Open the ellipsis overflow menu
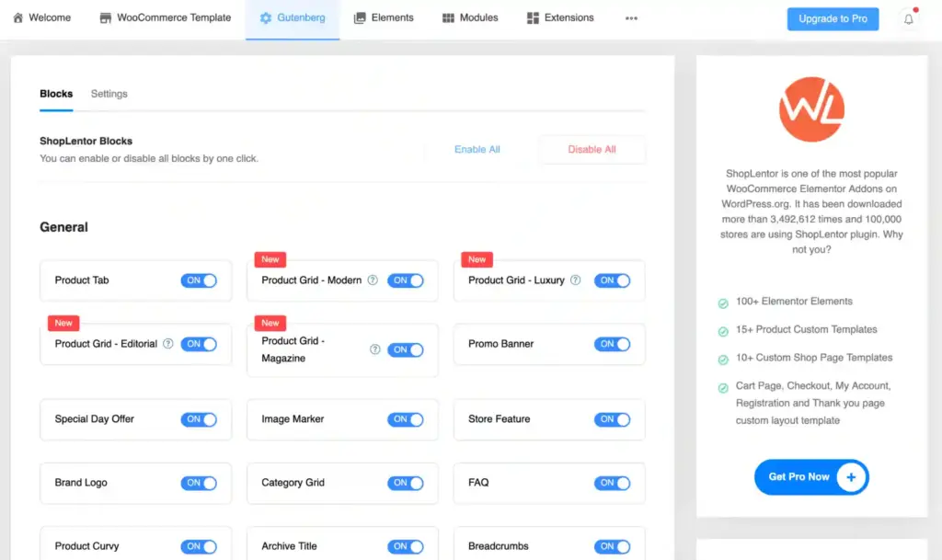Image resolution: width=942 pixels, height=560 pixels. pos(631,17)
